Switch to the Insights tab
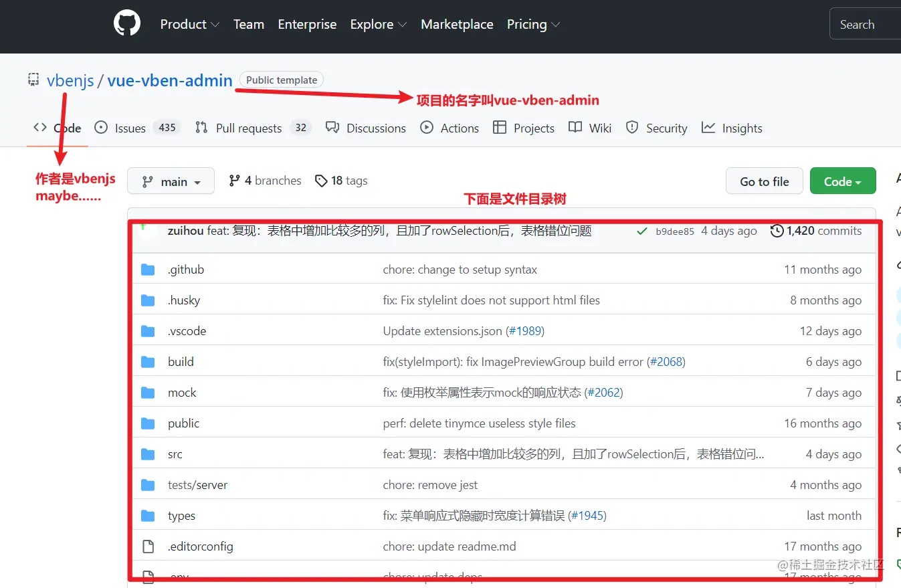Screen dimensions: 901x588 coord(732,128)
